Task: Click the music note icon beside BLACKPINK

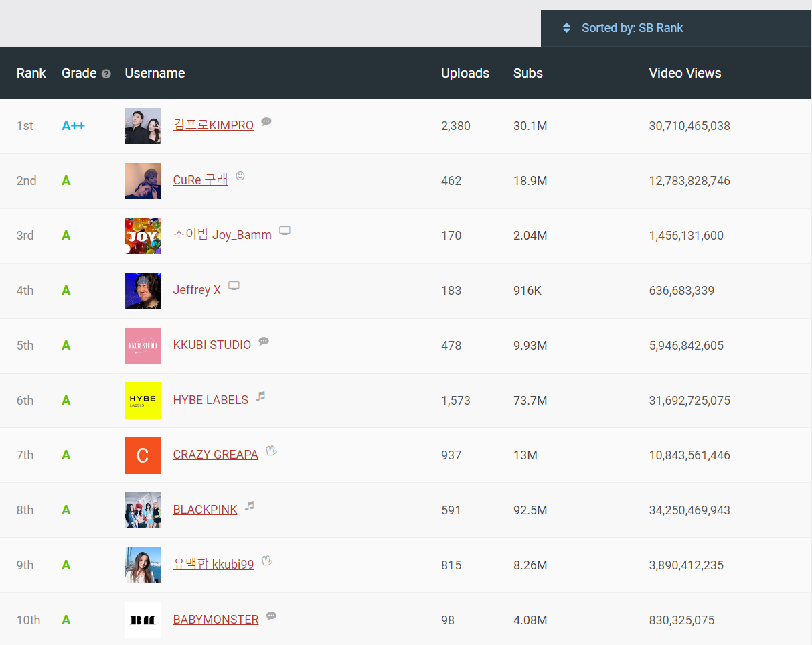Action: point(250,506)
